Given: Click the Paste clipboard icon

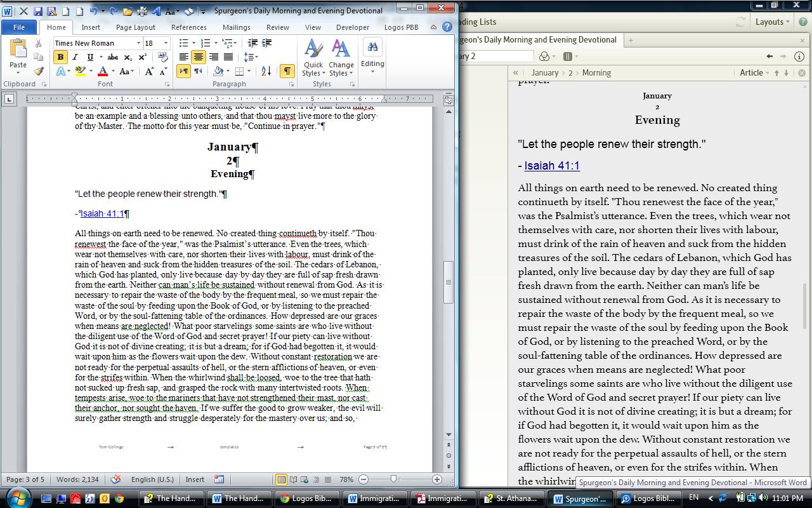Looking at the screenshot, I should tap(18, 50).
